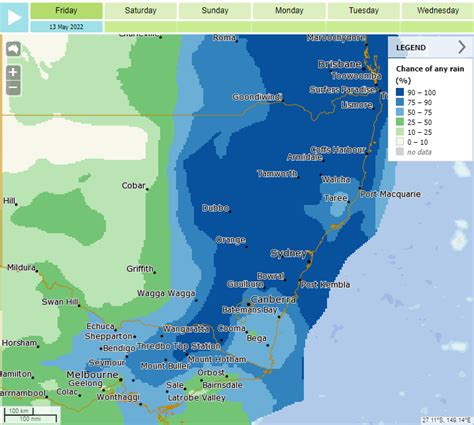Image resolution: width=474 pixels, height=425 pixels.
Task: Click the Toowoomba map label
Action: pyautogui.click(x=356, y=76)
